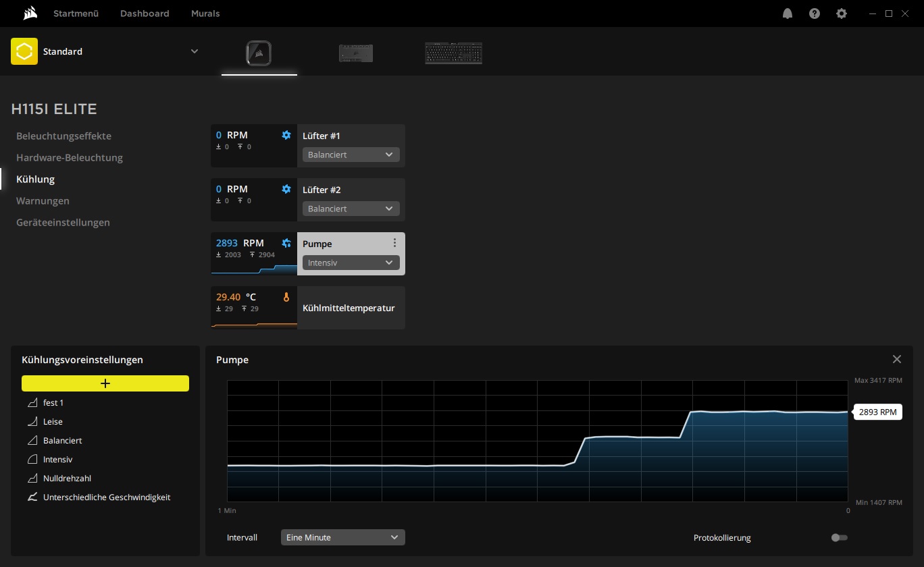Close the Pumpe graph panel
The image size is (924, 567).
[897, 359]
